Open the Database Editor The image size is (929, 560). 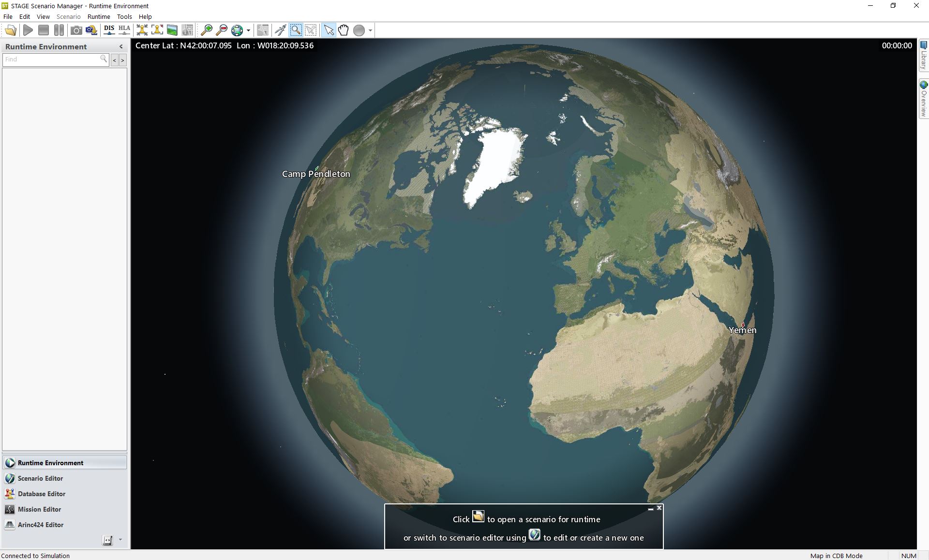point(42,494)
